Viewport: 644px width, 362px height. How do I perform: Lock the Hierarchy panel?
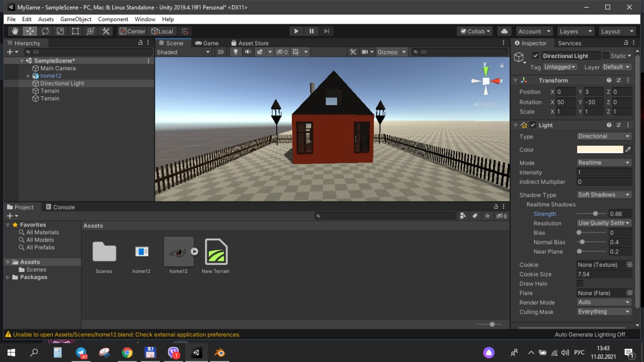[x=140, y=43]
